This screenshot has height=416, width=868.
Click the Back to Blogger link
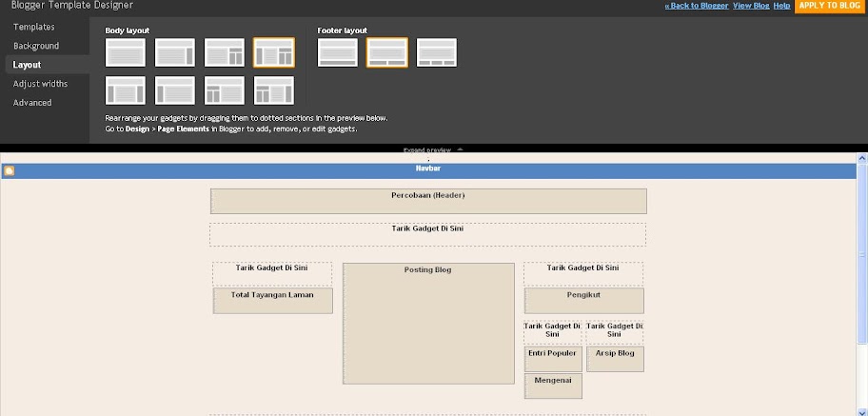pyautogui.click(x=697, y=6)
